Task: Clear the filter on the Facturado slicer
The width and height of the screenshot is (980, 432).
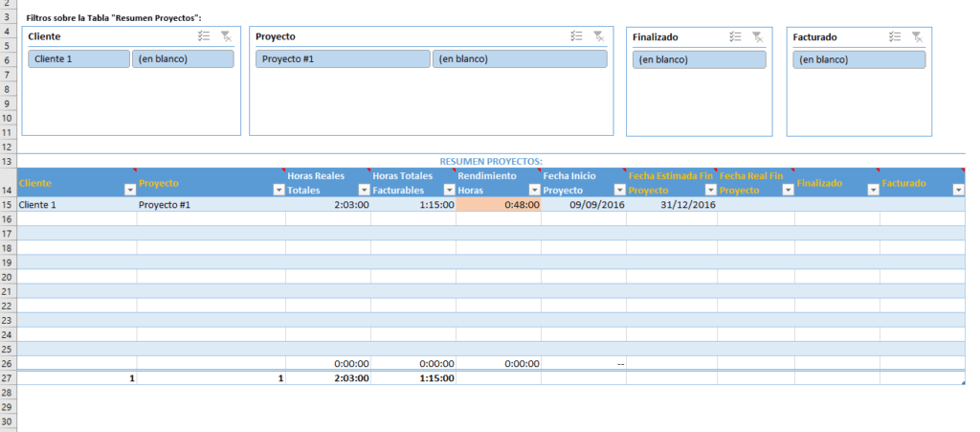Action: 917,37
